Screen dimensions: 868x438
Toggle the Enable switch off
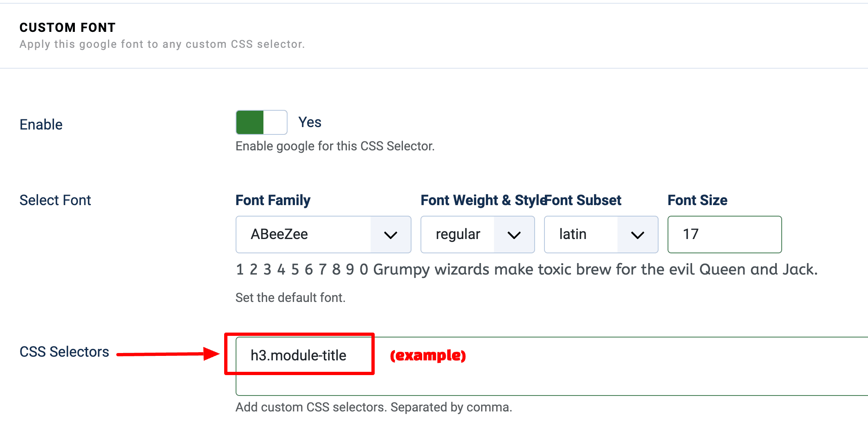coord(261,122)
